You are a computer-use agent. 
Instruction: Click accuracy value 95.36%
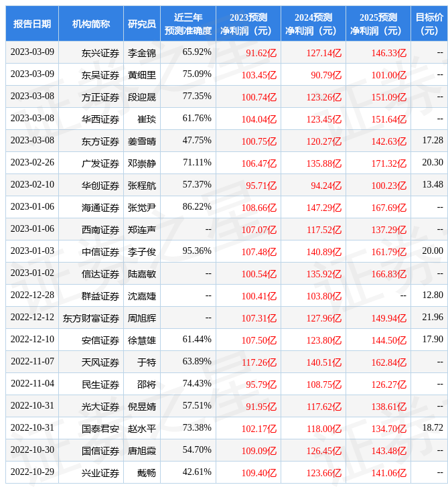(197, 251)
